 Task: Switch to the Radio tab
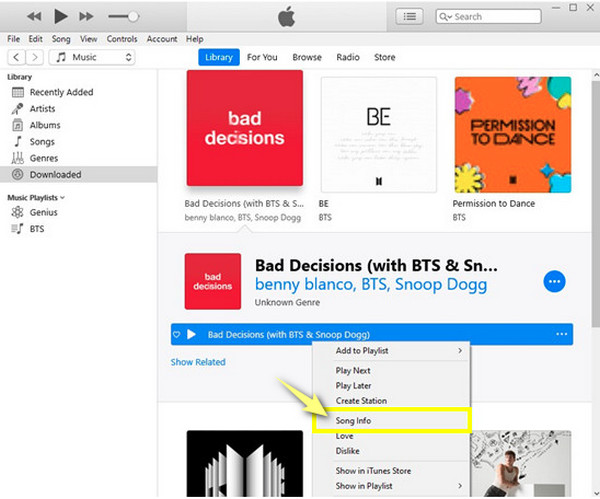348,57
